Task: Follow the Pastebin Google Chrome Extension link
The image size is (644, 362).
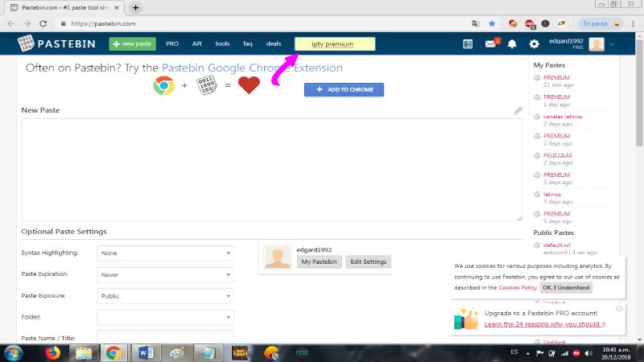Action: coord(252,68)
